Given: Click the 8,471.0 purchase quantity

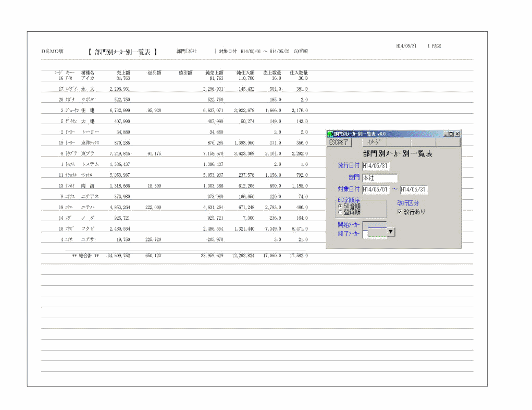Looking at the screenshot, I should (x=300, y=228).
